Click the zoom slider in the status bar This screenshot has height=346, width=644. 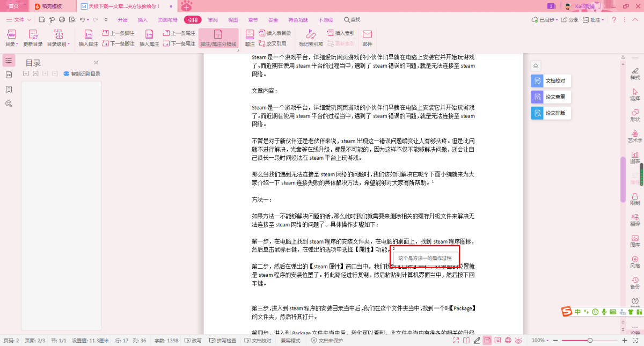tap(590, 341)
